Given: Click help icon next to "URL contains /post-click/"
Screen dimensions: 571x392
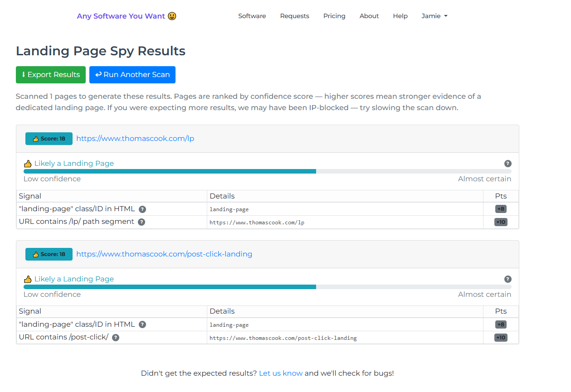Looking at the screenshot, I should point(116,338).
